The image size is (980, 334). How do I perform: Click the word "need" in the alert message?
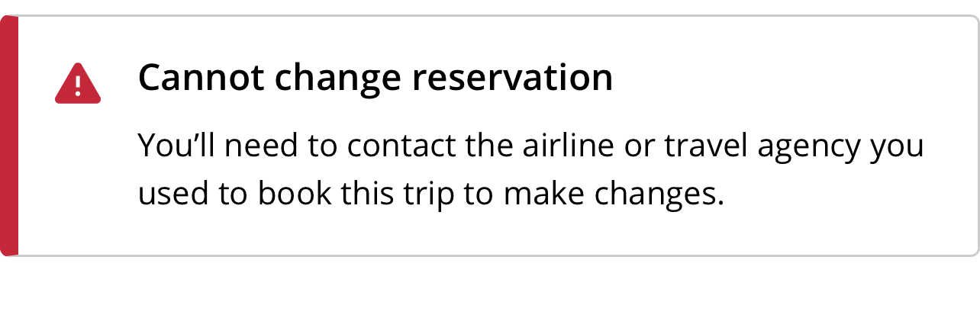(x=258, y=146)
